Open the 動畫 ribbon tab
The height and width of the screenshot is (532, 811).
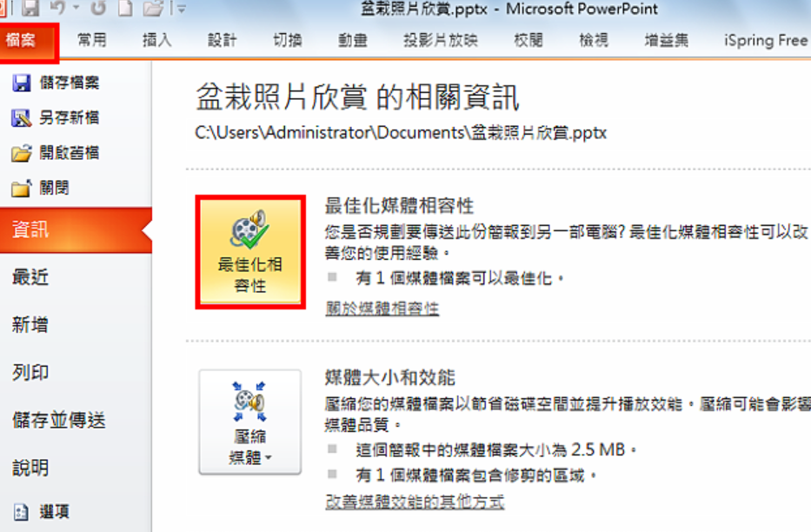(352, 40)
